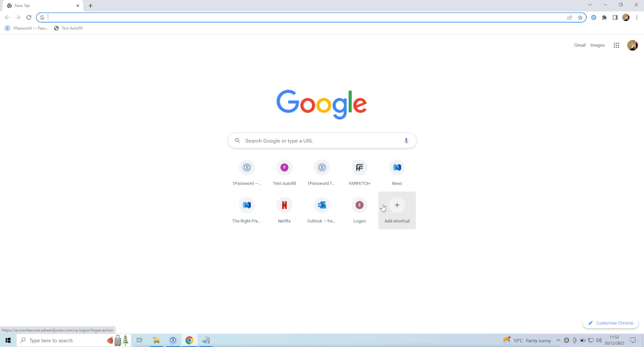Click the share this page icon
Viewport: 644px width, 347px height.
570,17
